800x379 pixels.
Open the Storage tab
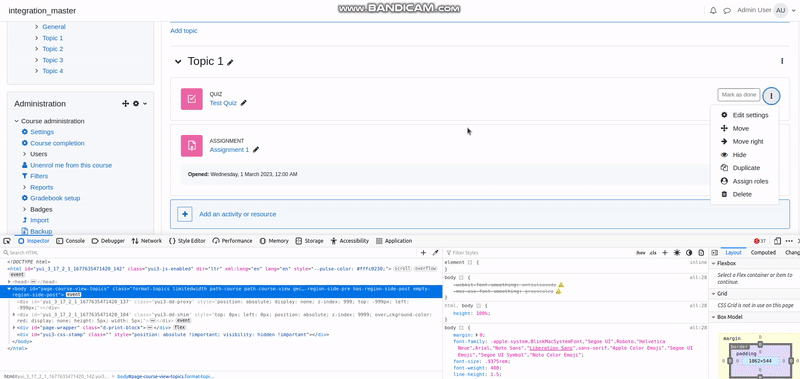click(309, 241)
